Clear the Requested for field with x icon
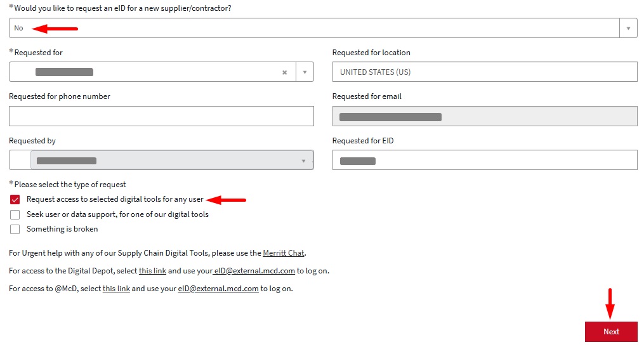The height and width of the screenshot is (347, 644). tap(284, 72)
